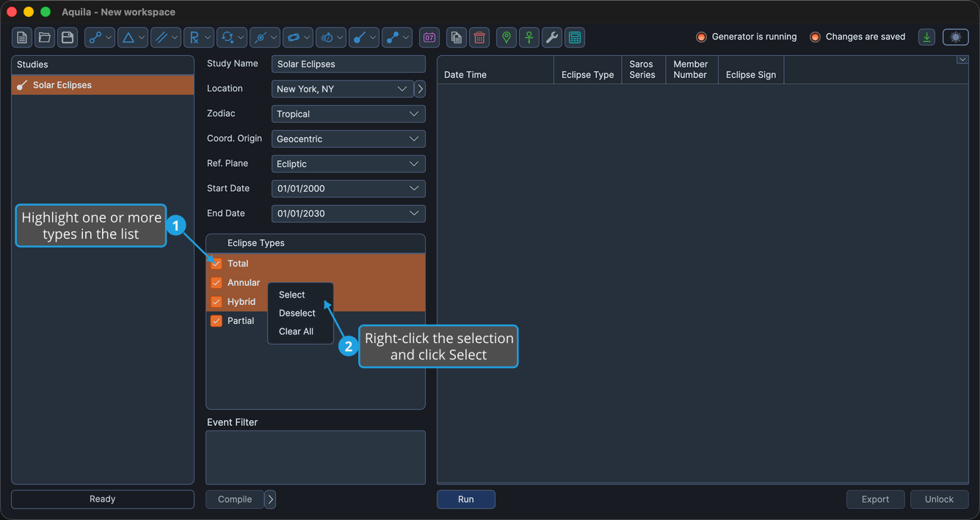Screen dimensions: 980x520
Task: Click the Compile button
Action: pos(235,499)
